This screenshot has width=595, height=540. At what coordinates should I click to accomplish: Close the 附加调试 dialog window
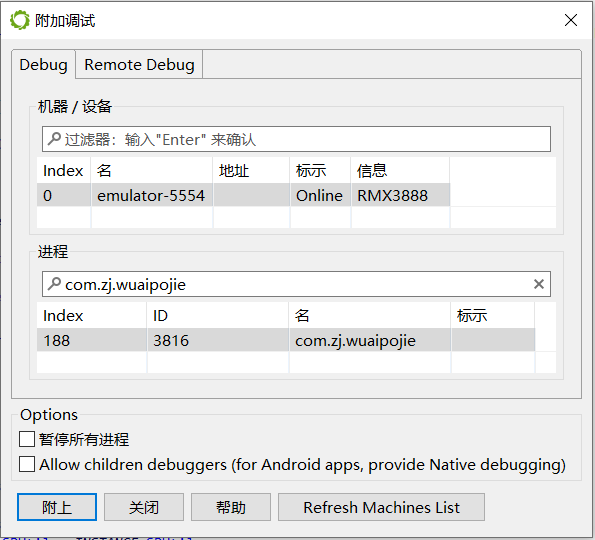(x=571, y=20)
